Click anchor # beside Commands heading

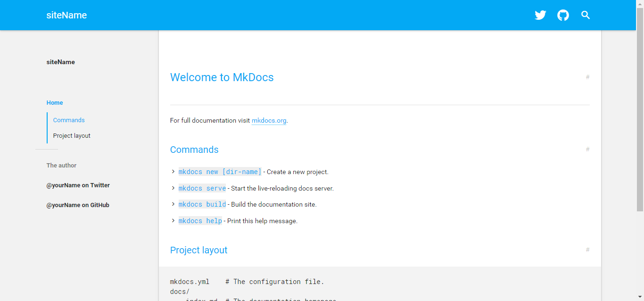pos(587,149)
